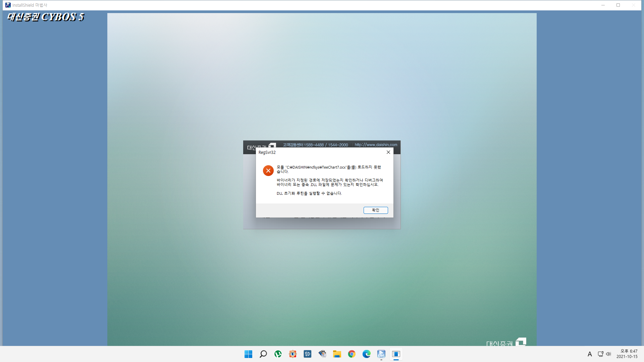Toggle the IME input mode A indicator
Viewport: 644px width, 362px height.
click(590, 354)
